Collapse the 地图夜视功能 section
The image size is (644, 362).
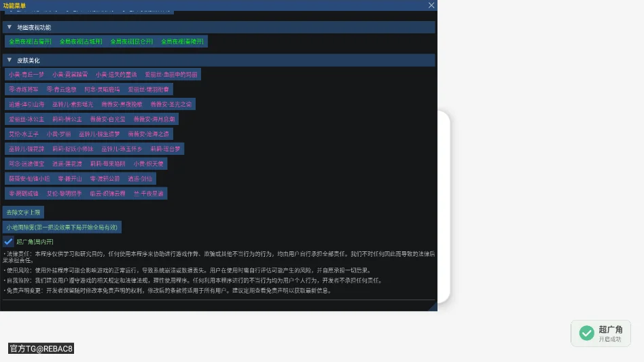click(9, 27)
